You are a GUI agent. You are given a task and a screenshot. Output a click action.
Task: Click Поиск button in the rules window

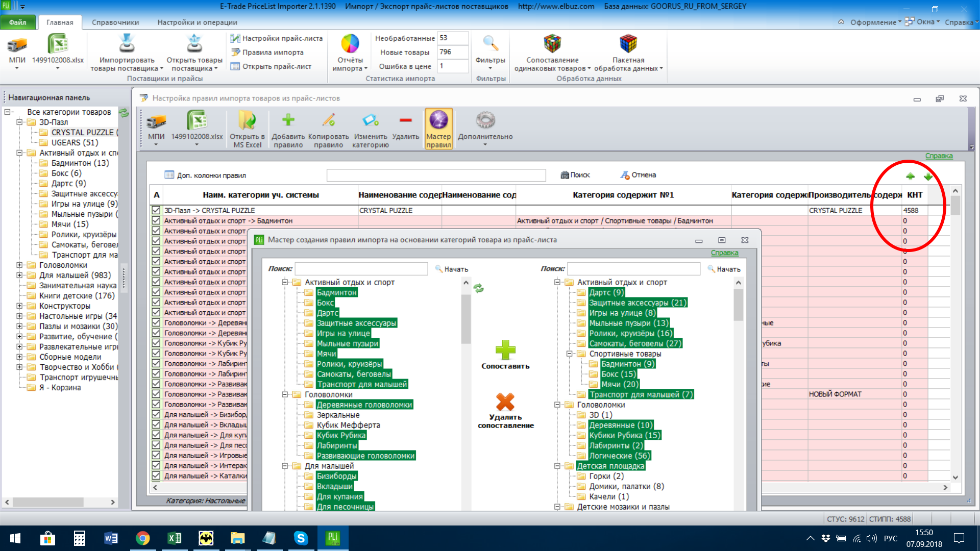[x=575, y=175]
